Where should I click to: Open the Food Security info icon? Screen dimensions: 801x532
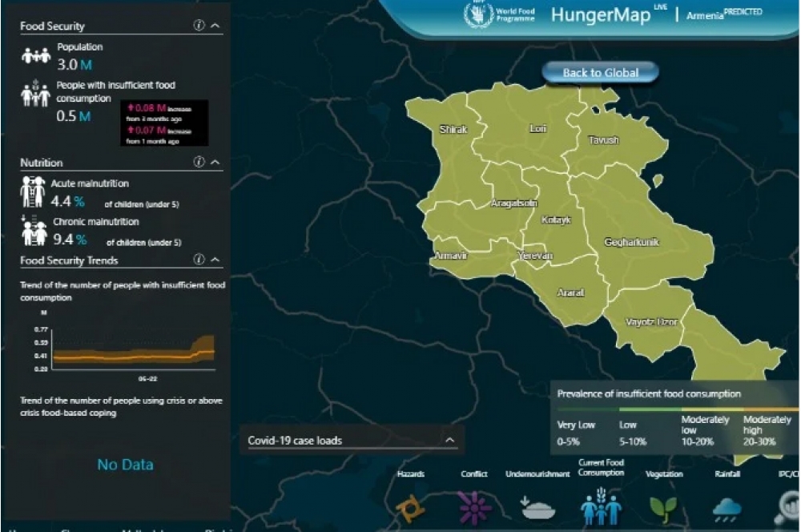pyautogui.click(x=199, y=25)
